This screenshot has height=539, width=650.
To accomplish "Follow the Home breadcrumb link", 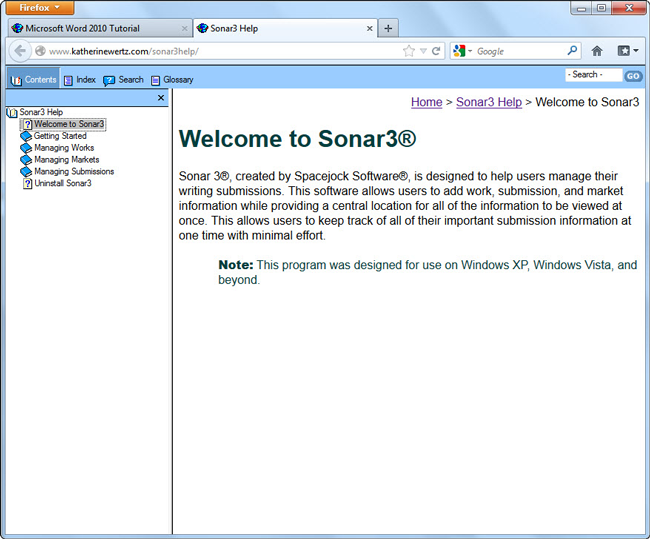I will [427, 102].
